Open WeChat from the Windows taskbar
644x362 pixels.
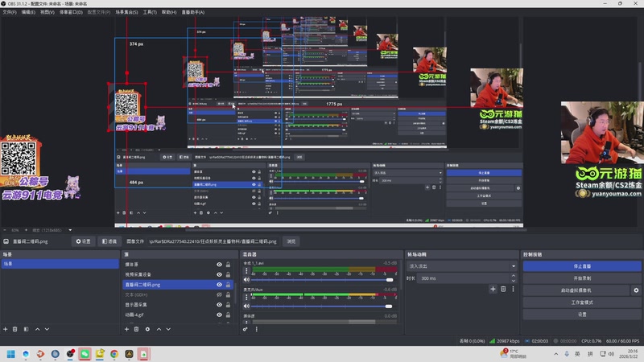pyautogui.click(x=85, y=354)
